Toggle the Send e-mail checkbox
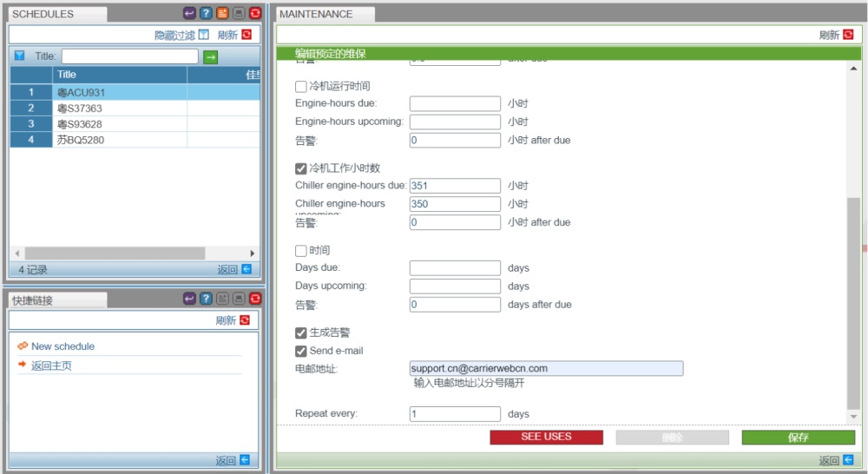The height and width of the screenshot is (474, 868). [x=301, y=351]
